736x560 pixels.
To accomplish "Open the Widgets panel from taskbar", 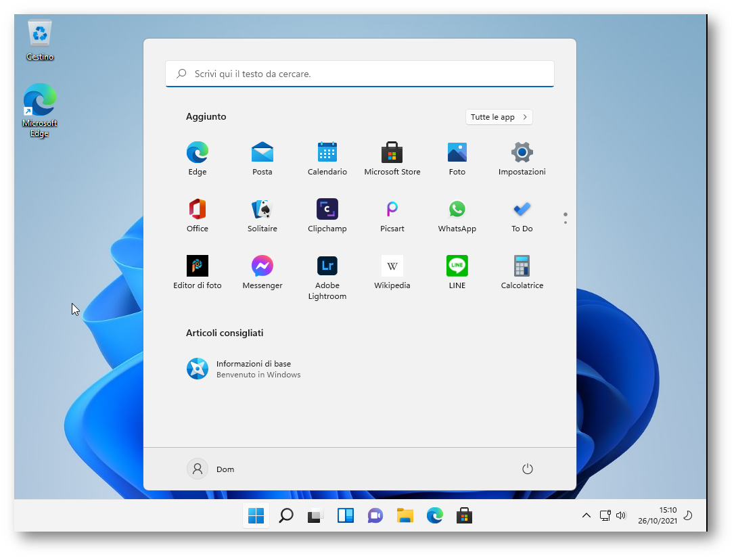I will (346, 515).
